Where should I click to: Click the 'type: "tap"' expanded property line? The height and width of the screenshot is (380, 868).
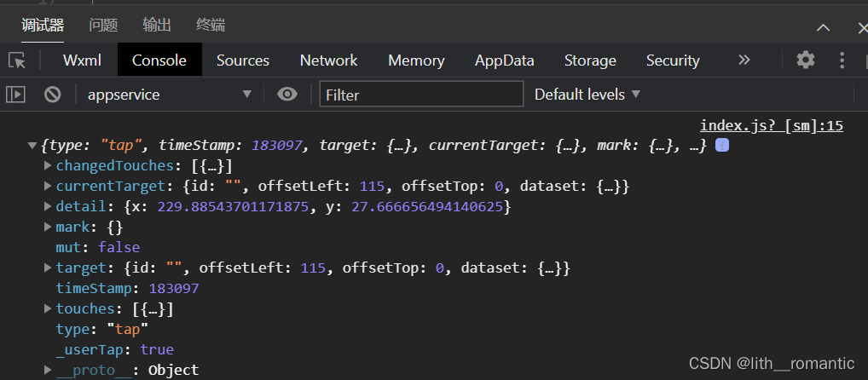tap(101, 329)
